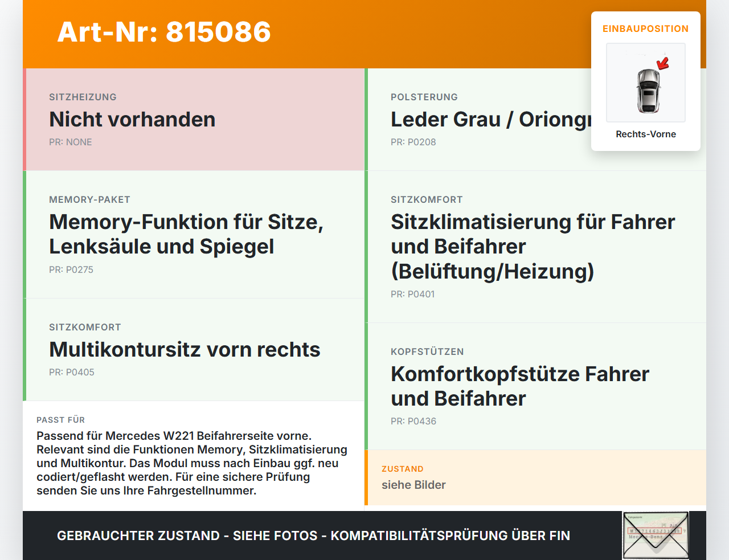
Task: Click the Rechts-Vorne caption
Action: (646, 134)
